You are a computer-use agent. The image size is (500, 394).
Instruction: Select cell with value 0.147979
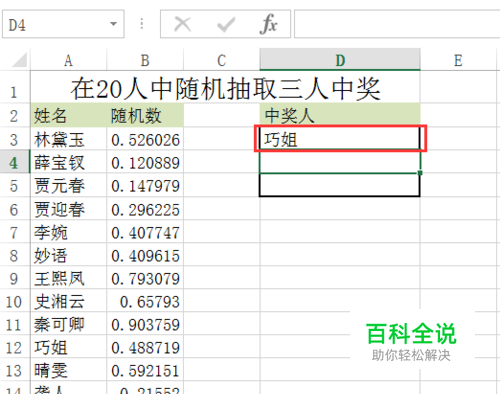145,185
